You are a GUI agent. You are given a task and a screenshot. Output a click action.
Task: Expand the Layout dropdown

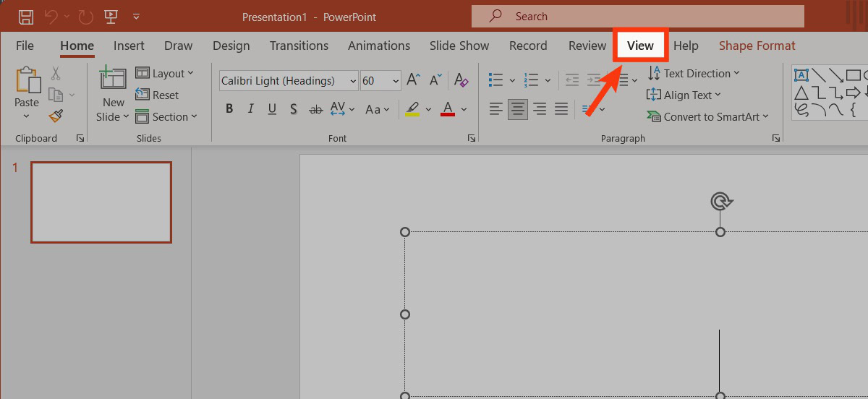(165, 73)
